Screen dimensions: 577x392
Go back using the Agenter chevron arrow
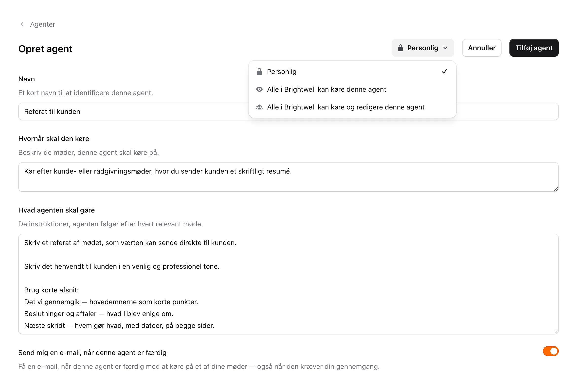click(x=22, y=24)
